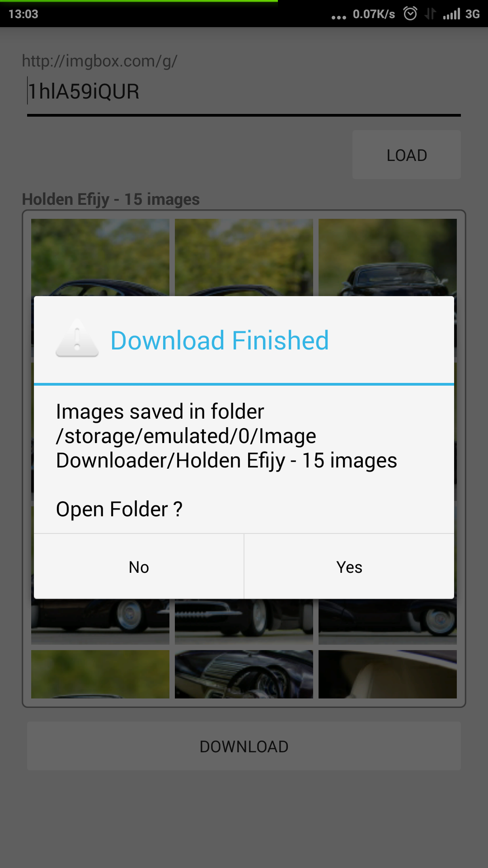The height and width of the screenshot is (868, 488).
Task: Tap the LOAD button
Action: (407, 155)
